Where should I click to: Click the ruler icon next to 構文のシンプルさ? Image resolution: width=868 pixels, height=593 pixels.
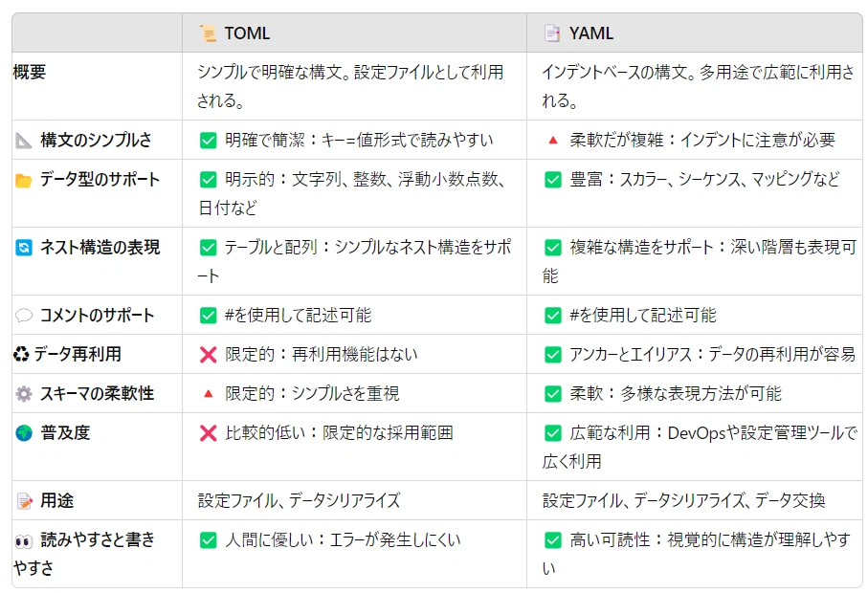(x=24, y=141)
